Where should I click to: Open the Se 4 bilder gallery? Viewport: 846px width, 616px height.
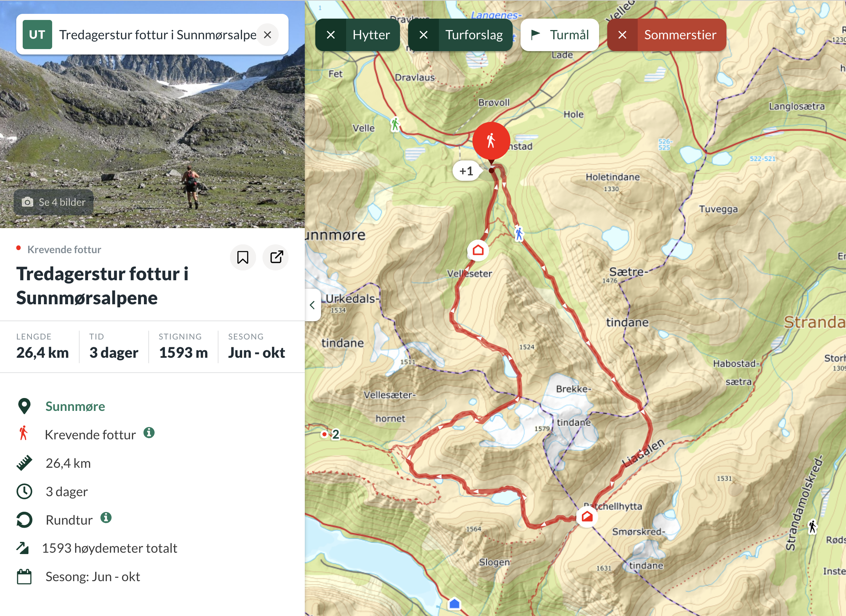pos(54,202)
